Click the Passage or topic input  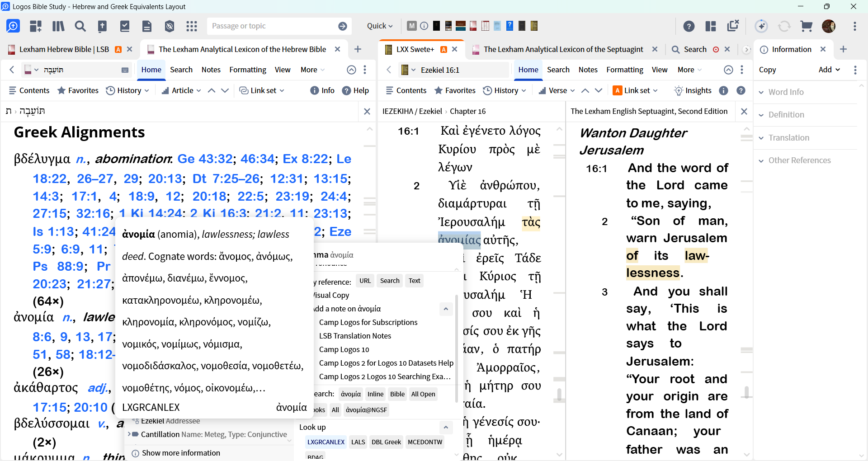click(271, 26)
